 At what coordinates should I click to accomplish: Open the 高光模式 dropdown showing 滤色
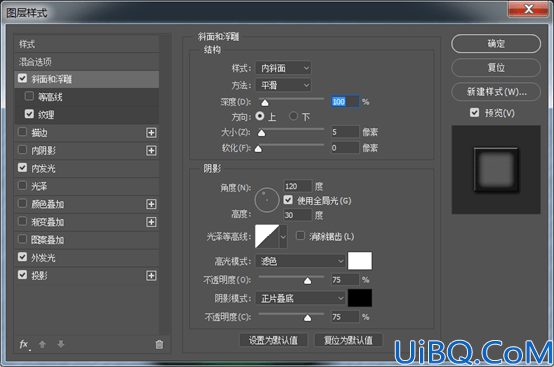click(x=300, y=261)
